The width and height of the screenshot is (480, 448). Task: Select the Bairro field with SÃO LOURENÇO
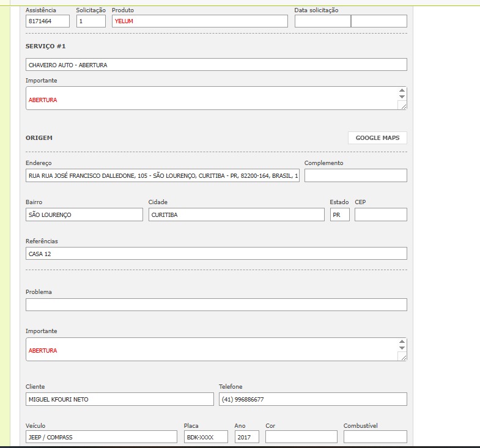(84, 215)
